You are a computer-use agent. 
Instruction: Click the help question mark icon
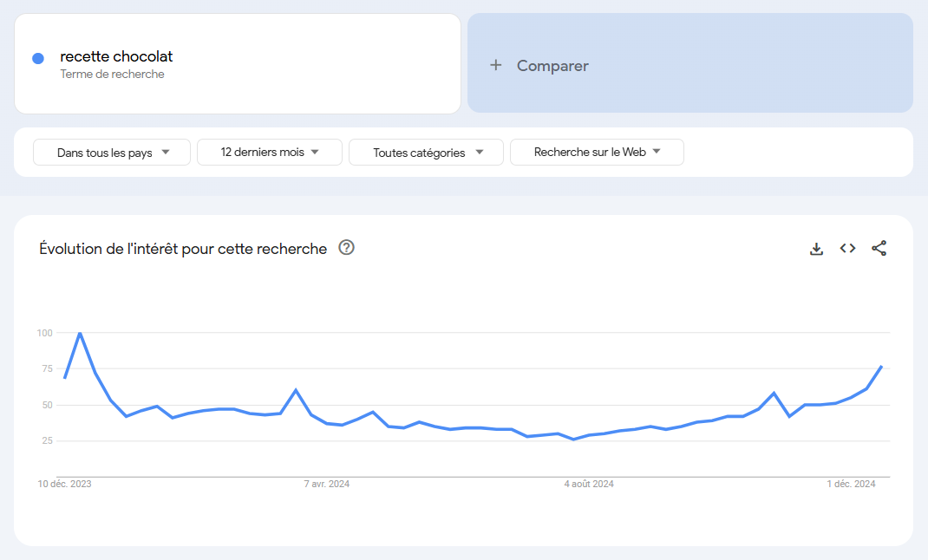pos(347,248)
